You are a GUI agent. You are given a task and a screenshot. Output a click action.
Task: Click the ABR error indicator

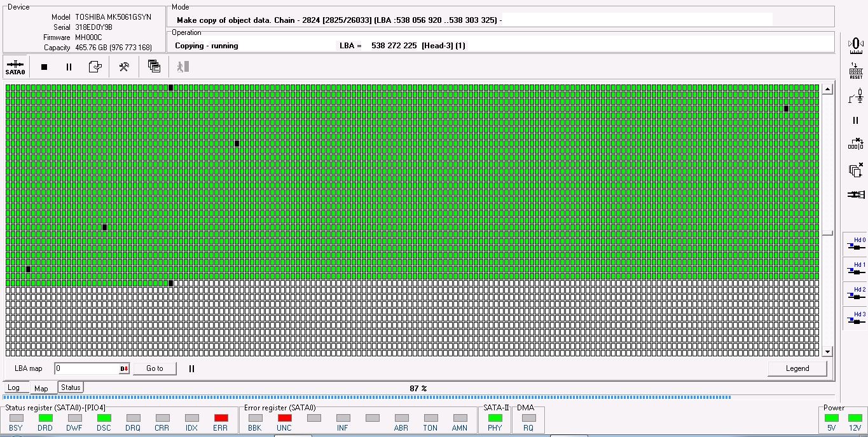[401, 418]
